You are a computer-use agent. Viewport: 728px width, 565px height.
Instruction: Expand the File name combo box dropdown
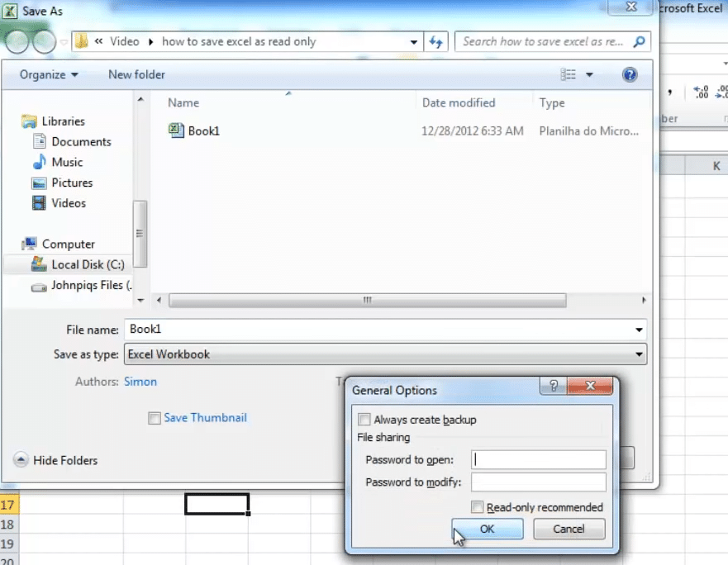[x=639, y=329]
